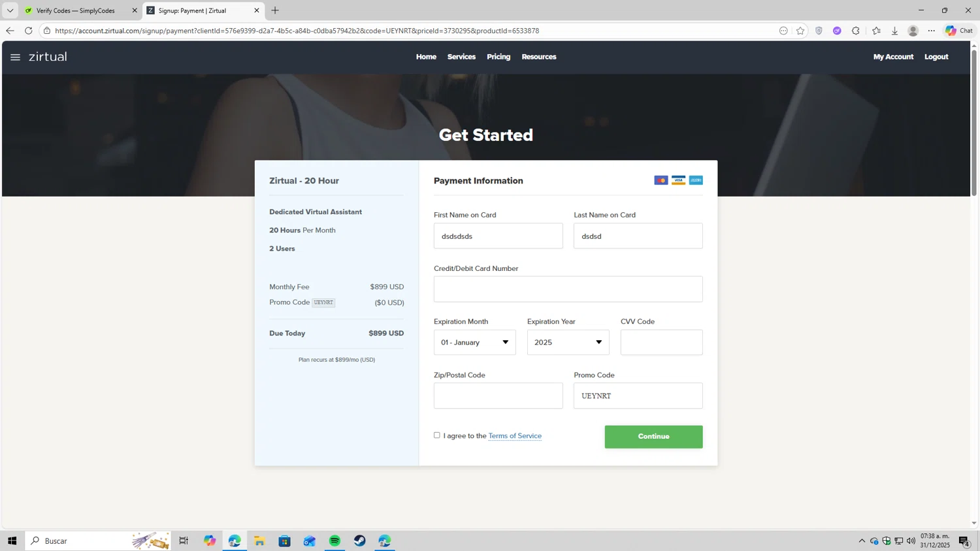Click 'Plan recurs at $899/mo (USD)' text
This screenshot has width=980, height=551.
(336, 360)
